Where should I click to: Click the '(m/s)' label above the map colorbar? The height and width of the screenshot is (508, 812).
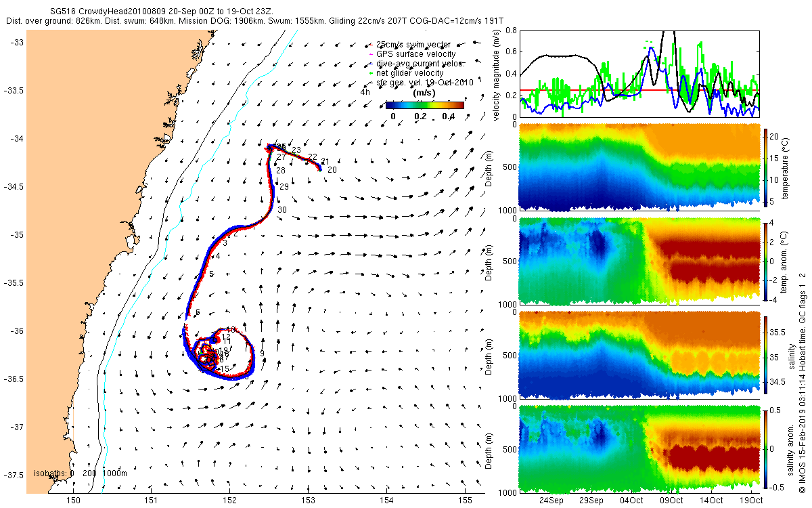[x=424, y=93]
